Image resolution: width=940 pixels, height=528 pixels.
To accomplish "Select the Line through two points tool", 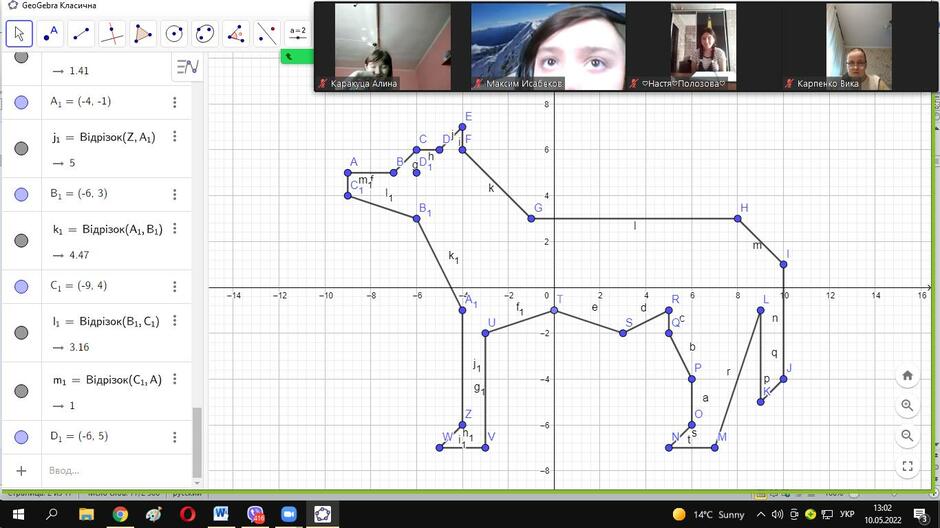I will [x=81, y=34].
